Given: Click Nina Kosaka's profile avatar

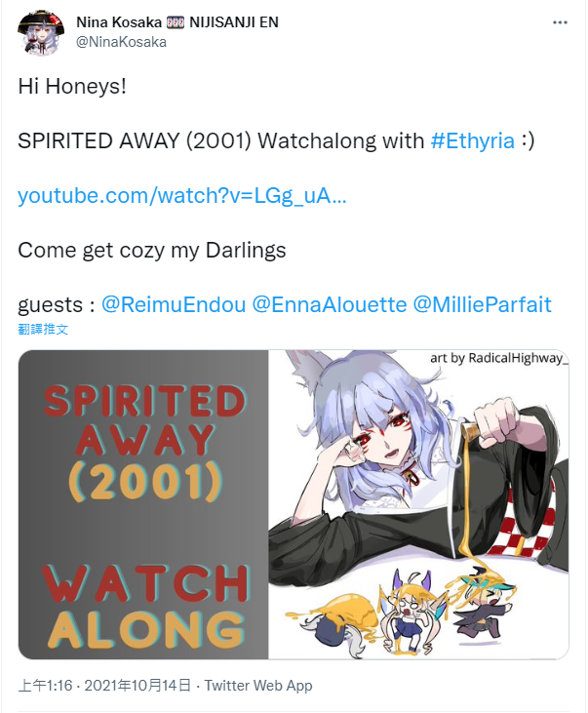Looking at the screenshot, I should coord(41,32).
